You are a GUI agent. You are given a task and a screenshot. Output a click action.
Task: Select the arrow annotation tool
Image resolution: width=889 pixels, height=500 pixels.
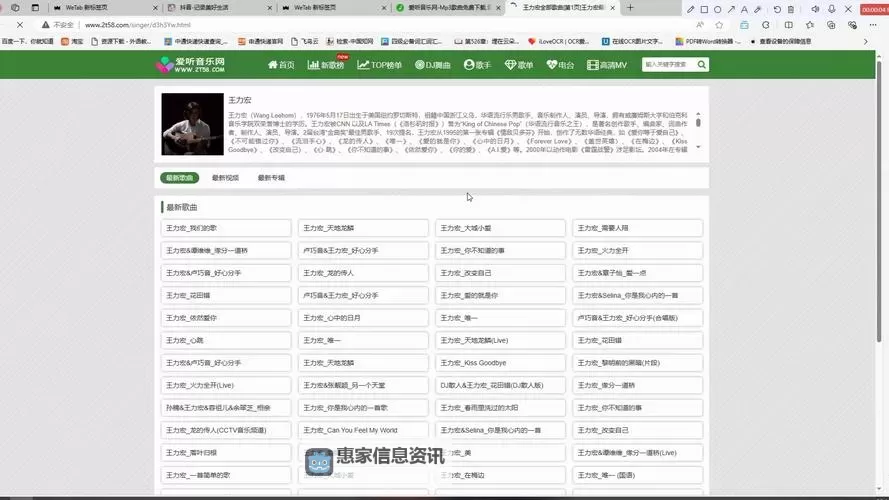pos(731,9)
